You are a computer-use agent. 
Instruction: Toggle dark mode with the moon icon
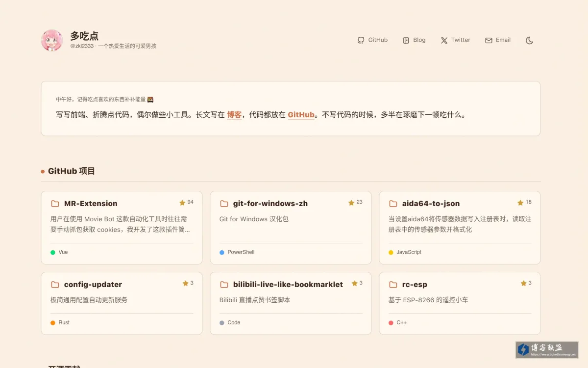click(x=529, y=40)
